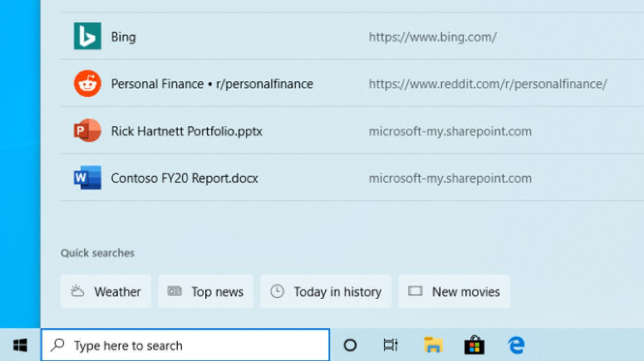Click the Bing logo icon
The height and width of the screenshot is (361, 644).
[x=87, y=36]
